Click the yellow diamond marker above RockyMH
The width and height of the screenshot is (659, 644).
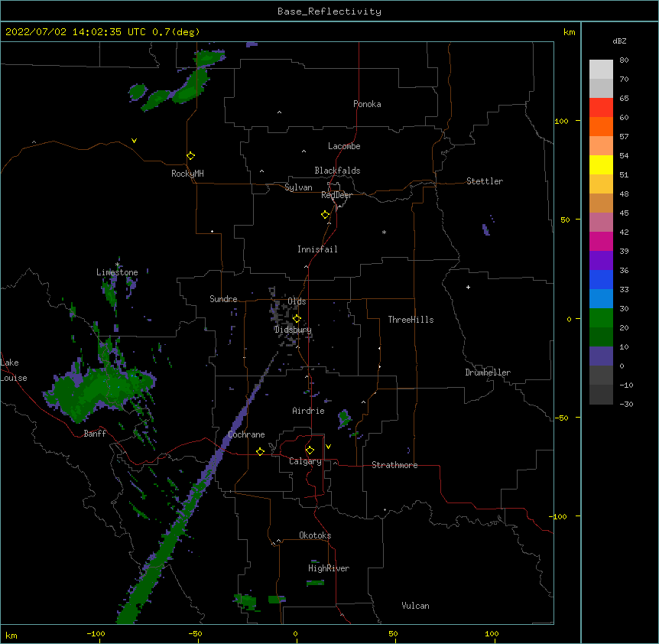coord(190,155)
